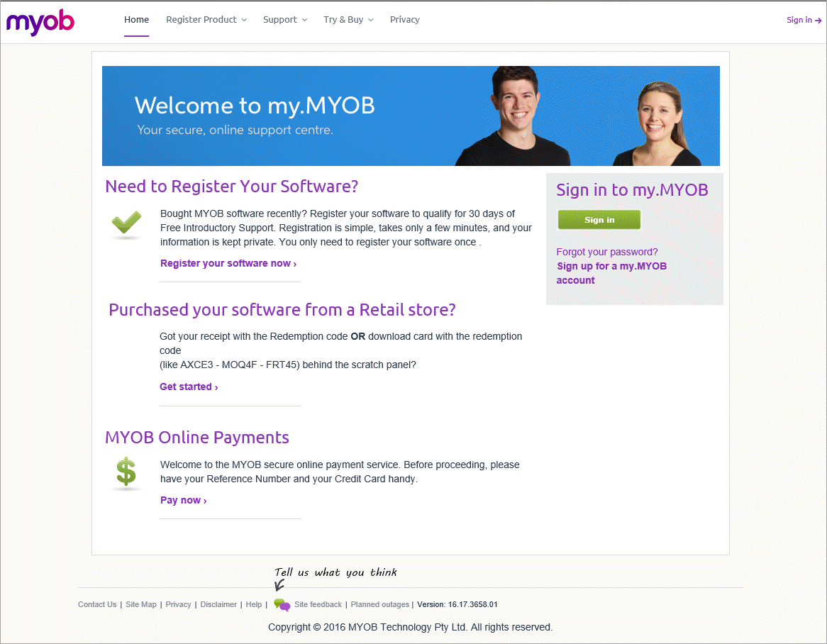Click the Need to Register Your Software heading
Image resolution: width=827 pixels, height=644 pixels.
coord(231,187)
